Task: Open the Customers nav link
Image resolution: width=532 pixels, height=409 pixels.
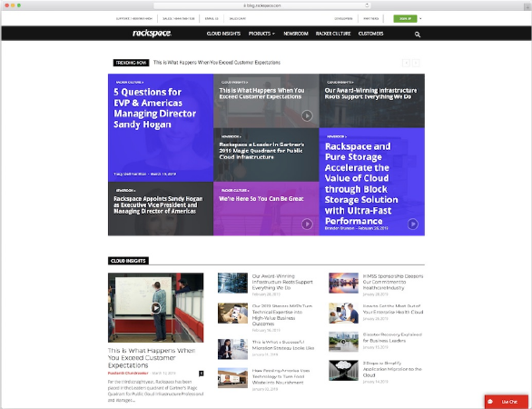Action: [370, 34]
